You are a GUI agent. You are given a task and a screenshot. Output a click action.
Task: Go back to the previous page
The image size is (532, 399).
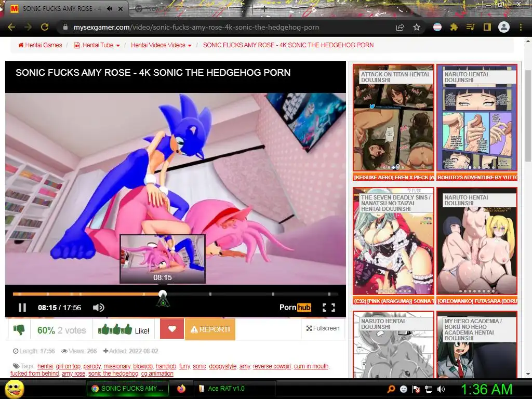coord(11,27)
